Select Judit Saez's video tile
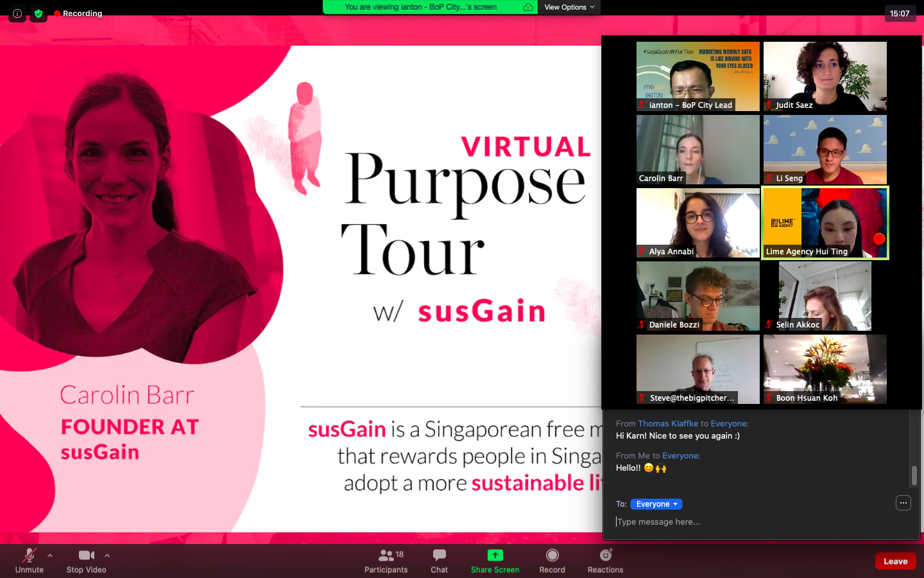Screen dimensions: 924x578 pos(825,76)
